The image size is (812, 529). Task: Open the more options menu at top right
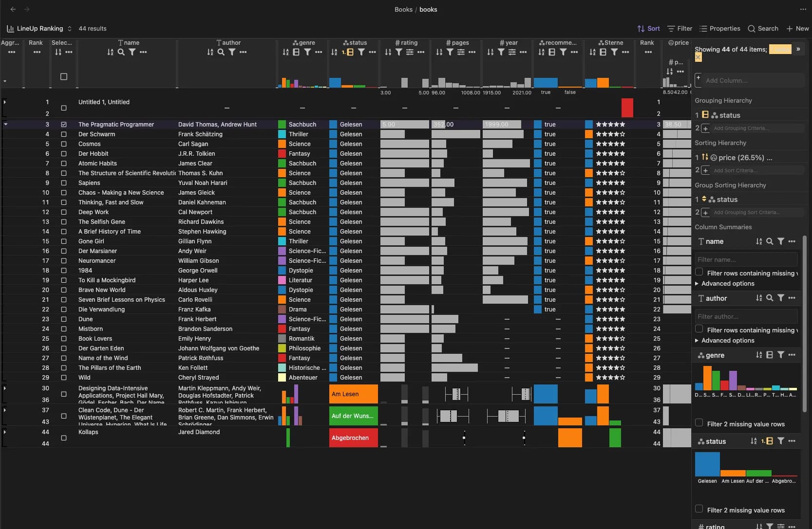coord(803,9)
